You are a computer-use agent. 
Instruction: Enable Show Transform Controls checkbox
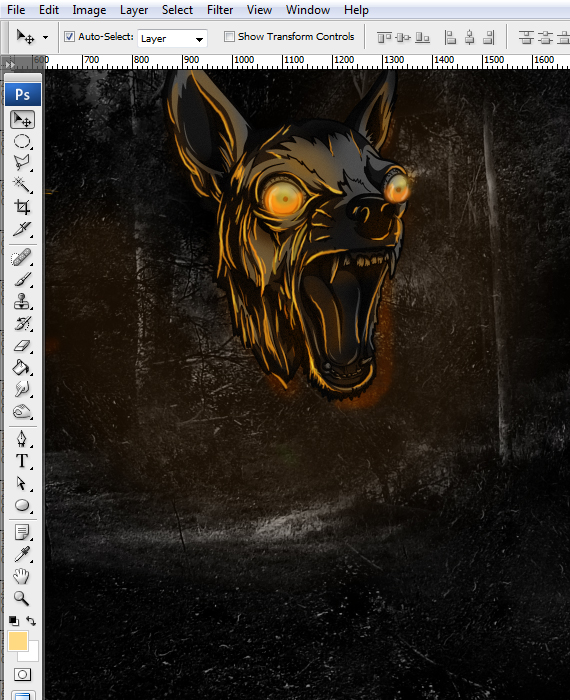point(229,37)
